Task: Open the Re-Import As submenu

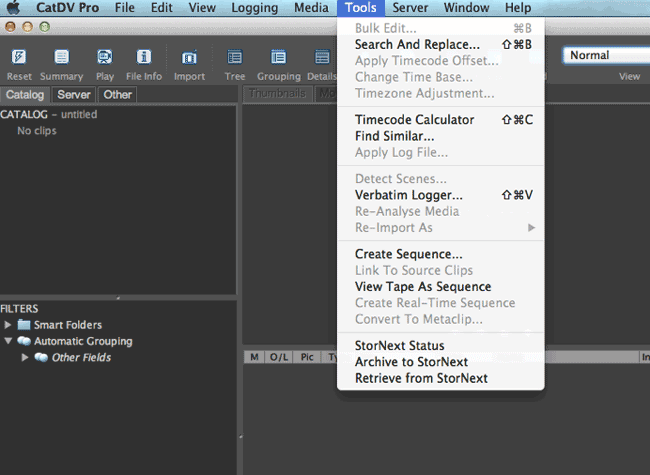Action: point(394,227)
